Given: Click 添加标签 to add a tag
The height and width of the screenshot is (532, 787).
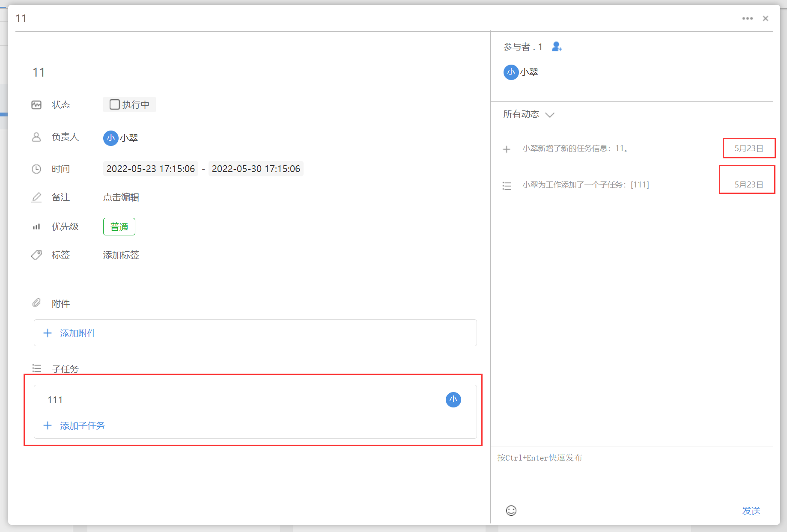Looking at the screenshot, I should 121,255.
